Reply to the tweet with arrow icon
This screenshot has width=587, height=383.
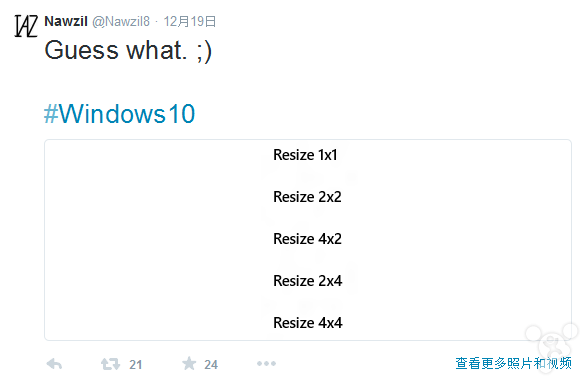coord(54,364)
